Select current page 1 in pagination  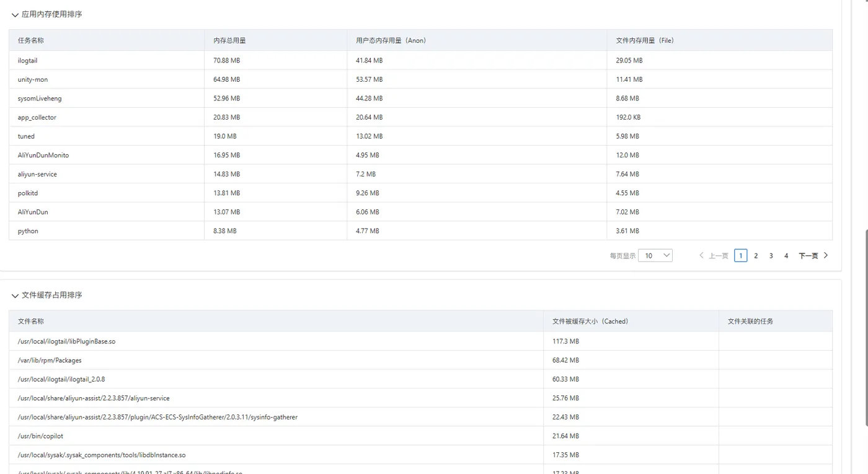[740, 255]
